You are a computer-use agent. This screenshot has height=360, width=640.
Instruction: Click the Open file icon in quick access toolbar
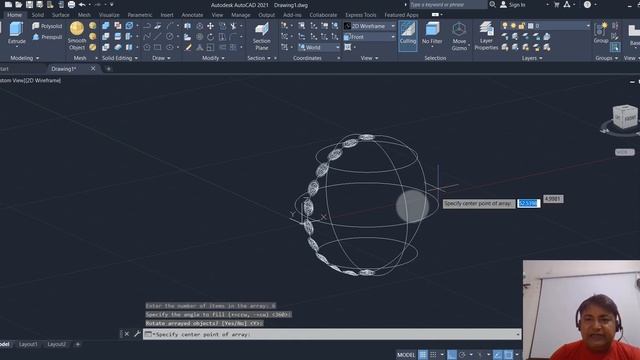coord(19,5)
